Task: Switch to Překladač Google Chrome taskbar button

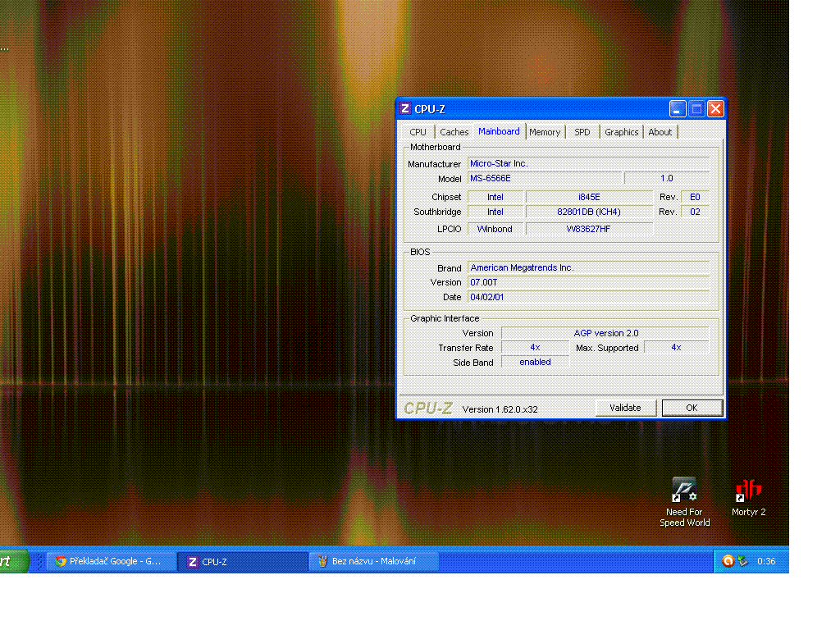Action: point(112,561)
